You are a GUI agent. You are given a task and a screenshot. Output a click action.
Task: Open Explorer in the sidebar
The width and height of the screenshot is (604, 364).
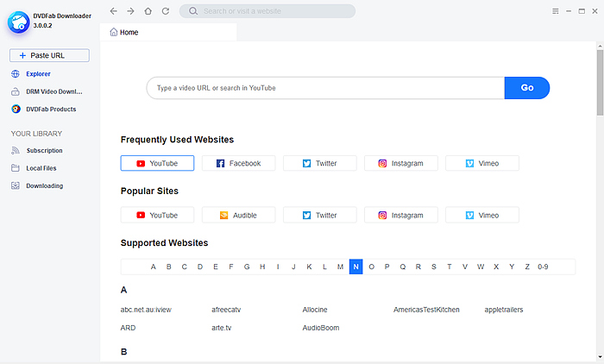click(x=38, y=73)
